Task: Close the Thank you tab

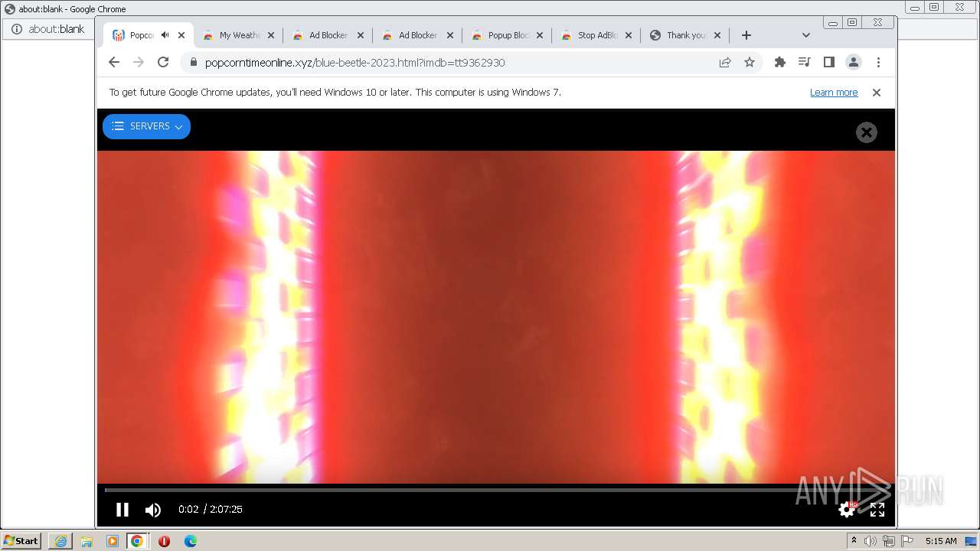Action: pos(719,35)
